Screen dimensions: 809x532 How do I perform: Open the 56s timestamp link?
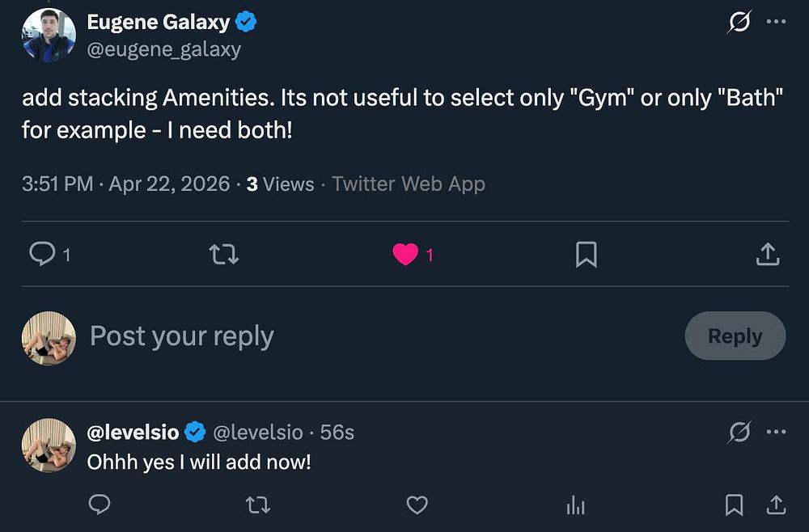(x=337, y=433)
